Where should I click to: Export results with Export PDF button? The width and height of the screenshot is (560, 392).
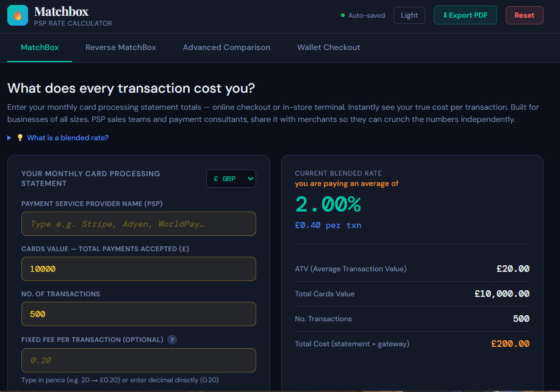coord(465,15)
